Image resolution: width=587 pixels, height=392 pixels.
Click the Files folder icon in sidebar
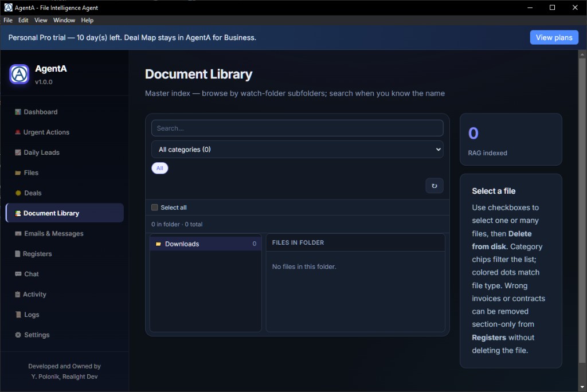pyautogui.click(x=18, y=173)
